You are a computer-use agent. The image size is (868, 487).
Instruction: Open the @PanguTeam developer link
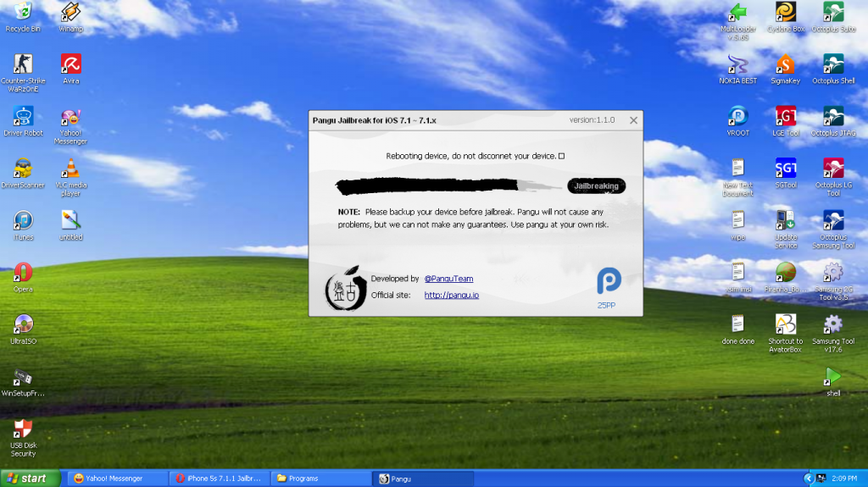tap(448, 279)
